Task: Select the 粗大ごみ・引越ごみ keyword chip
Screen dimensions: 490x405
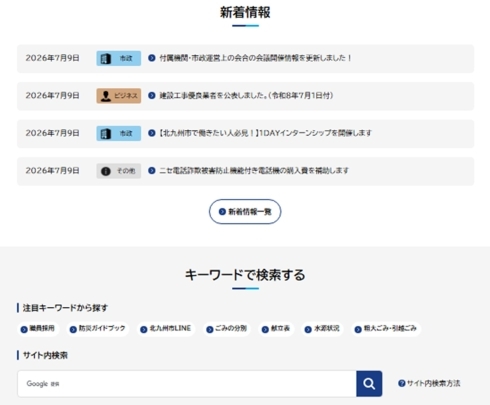Action: (386, 329)
